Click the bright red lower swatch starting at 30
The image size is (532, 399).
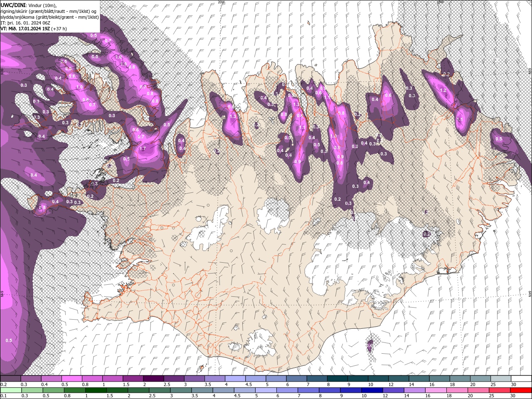coord(521,390)
